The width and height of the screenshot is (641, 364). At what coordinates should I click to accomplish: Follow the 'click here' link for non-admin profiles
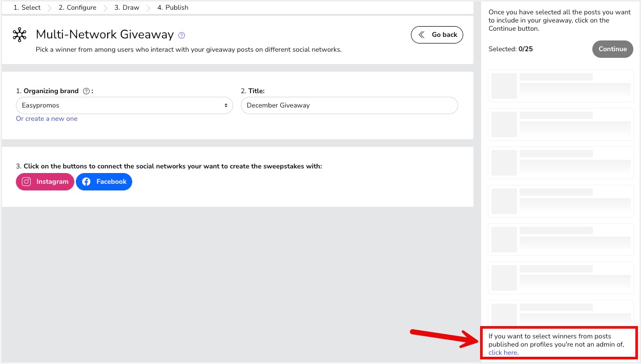pyautogui.click(x=503, y=353)
